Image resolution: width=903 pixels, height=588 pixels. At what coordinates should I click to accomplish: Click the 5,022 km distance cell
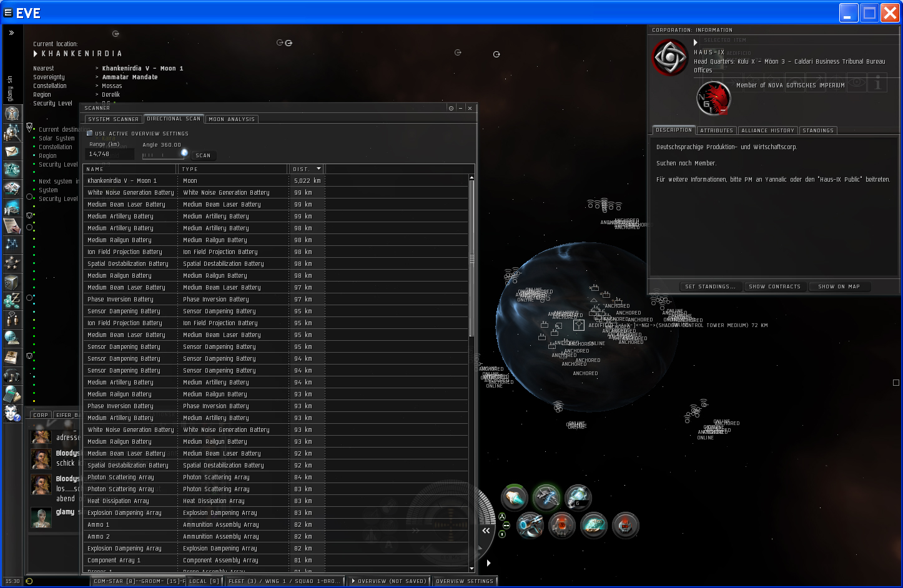(x=307, y=181)
